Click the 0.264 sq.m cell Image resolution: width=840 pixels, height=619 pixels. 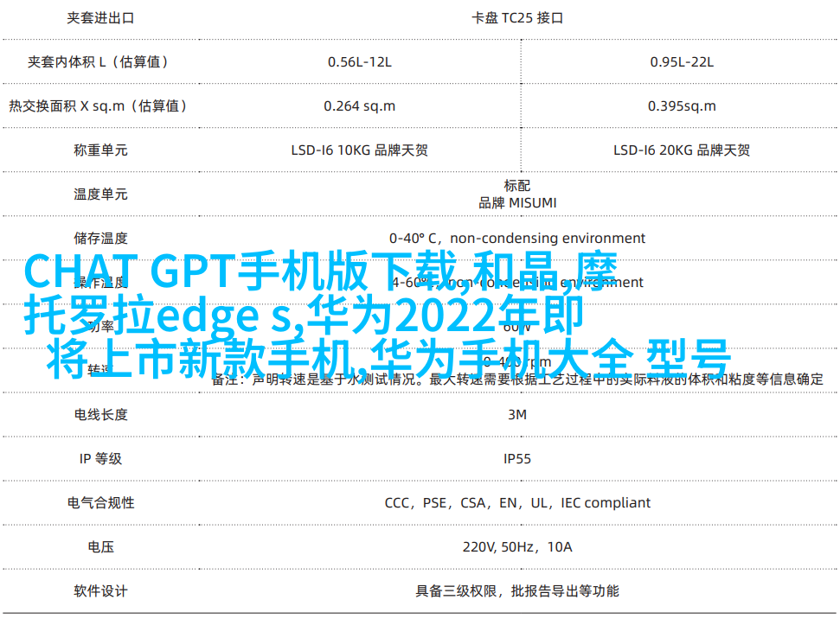pos(360,106)
